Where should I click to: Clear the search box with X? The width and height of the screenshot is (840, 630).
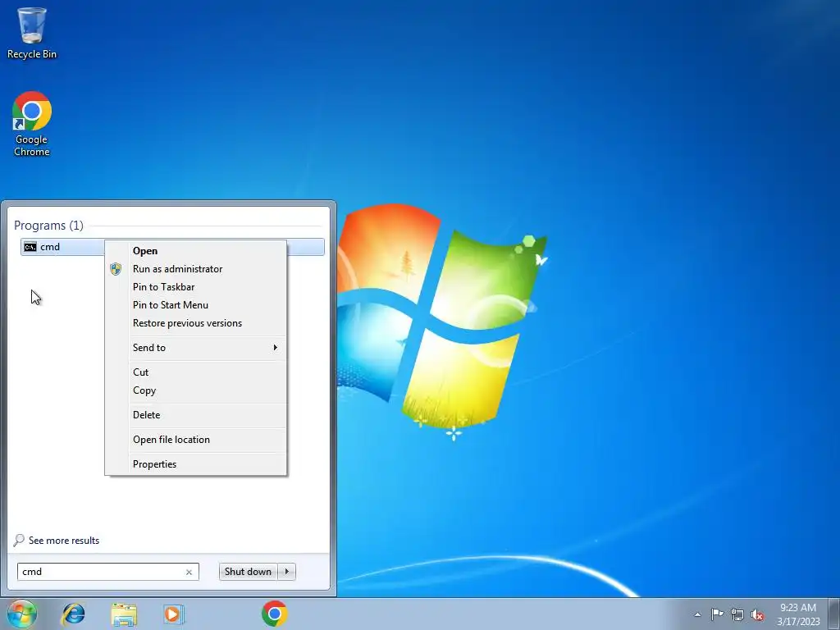[x=189, y=572]
